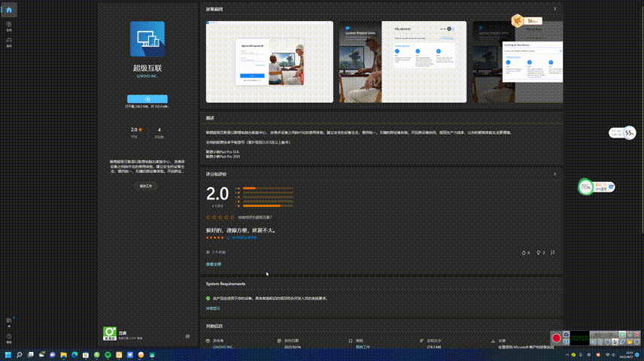The image size is (644, 361).
Task: Click the category link in additional info
Action: point(363,347)
